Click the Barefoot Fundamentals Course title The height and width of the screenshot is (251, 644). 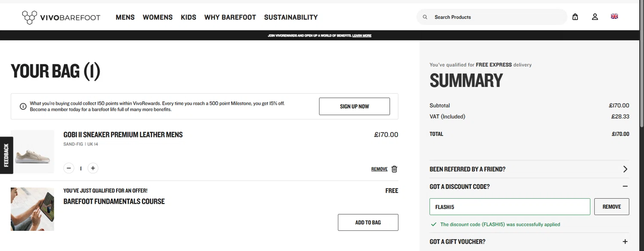click(x=114, y=201)
